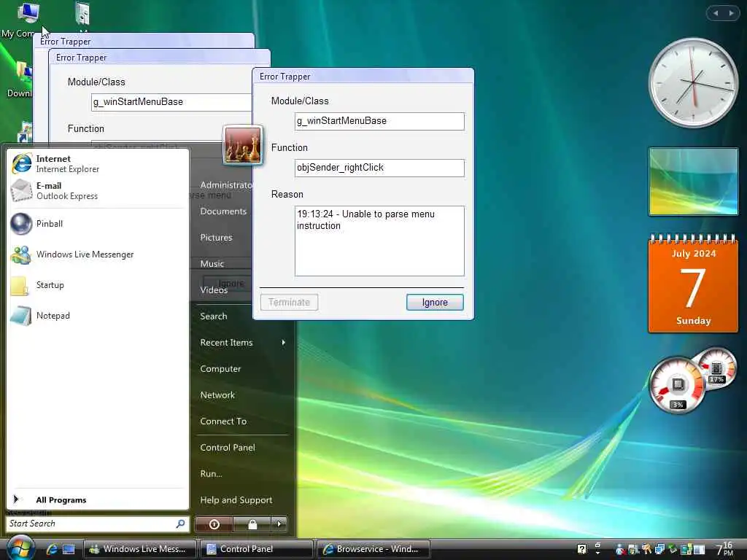
Task: Click the analog clock gadget
Action: [x=693, y=82]
